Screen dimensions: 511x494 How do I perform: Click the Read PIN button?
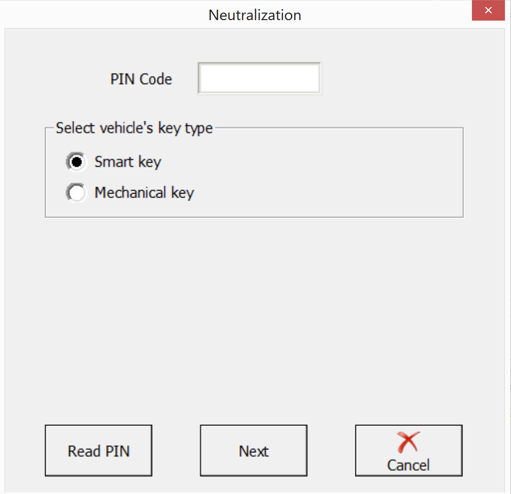(x=99, y=450)
